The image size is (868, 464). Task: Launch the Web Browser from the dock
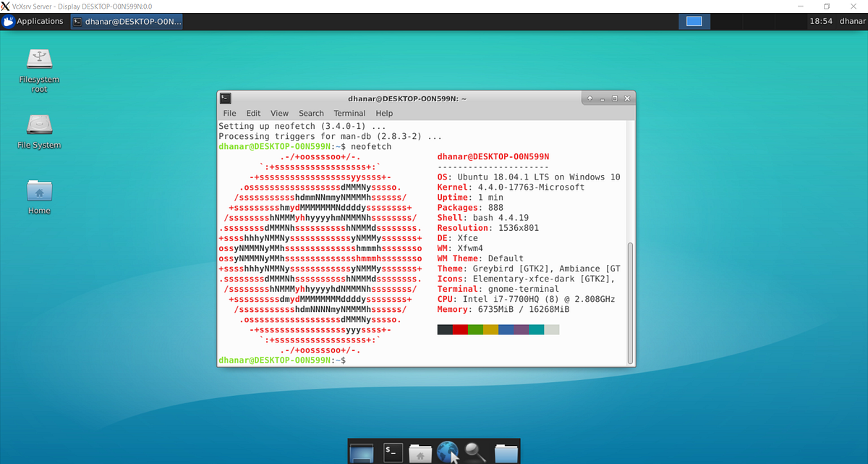click(x=447, y=452)
